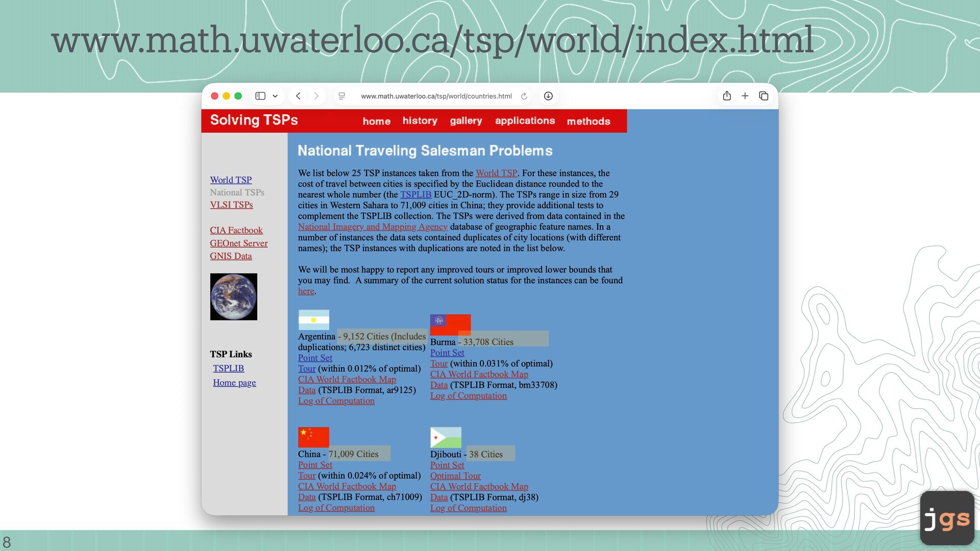980x551 pixels.
Task: Expand the sidebar dropdown chevron
Action: pyautogui.click(x=275, y=96)
